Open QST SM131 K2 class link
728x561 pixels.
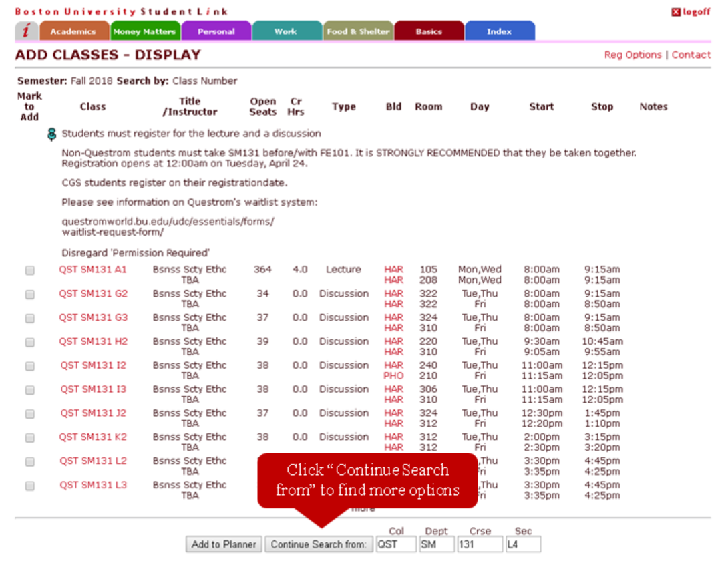93,437
